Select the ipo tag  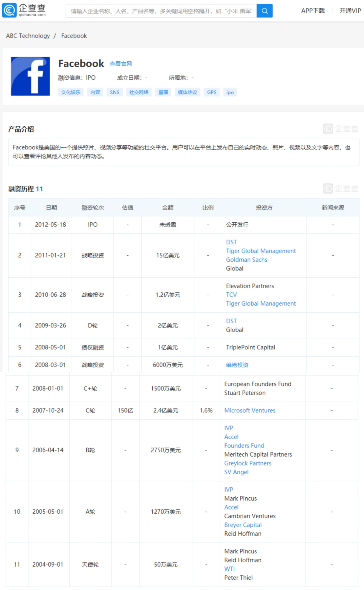(230, 92)
